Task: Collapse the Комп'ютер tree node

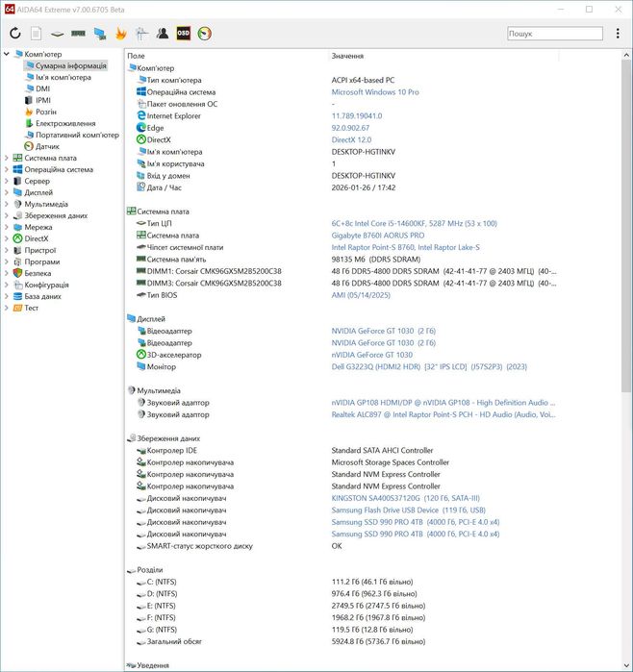Action: [x=7, y=54]
